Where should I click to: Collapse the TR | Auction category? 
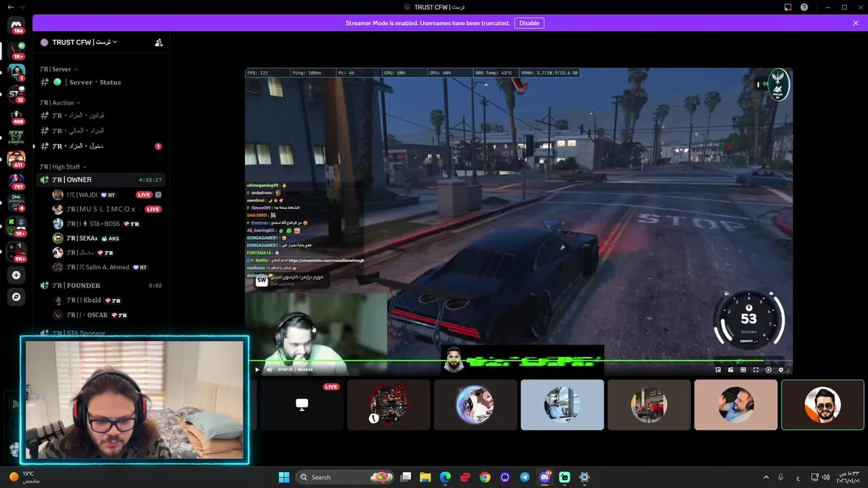(x=60, y=103)
